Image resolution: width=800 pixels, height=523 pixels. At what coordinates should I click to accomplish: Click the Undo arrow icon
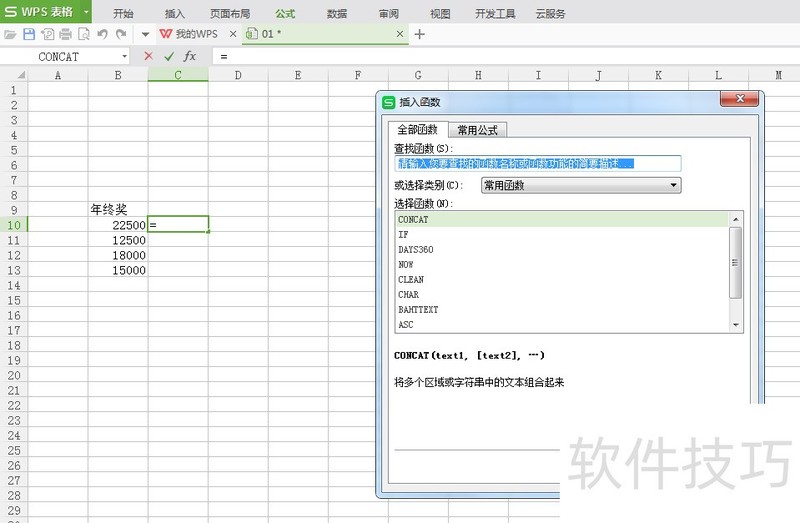(x=102, y=34)
